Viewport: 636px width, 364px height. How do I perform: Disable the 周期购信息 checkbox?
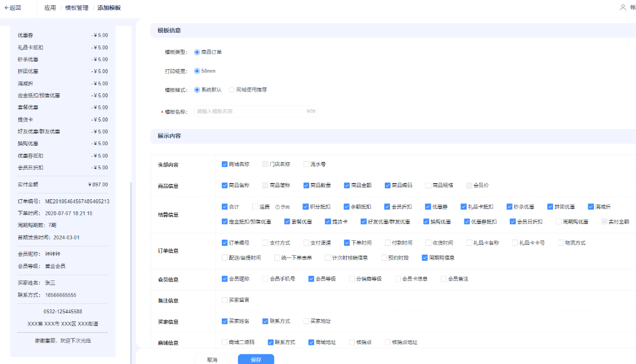click(425, 258)
